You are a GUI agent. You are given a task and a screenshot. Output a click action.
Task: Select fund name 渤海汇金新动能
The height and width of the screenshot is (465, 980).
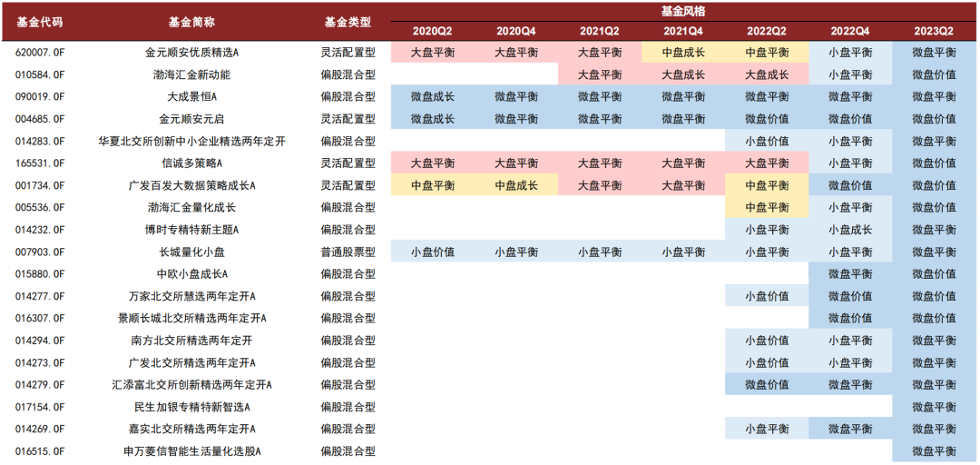pyautogui.click(x=192, y=75)
